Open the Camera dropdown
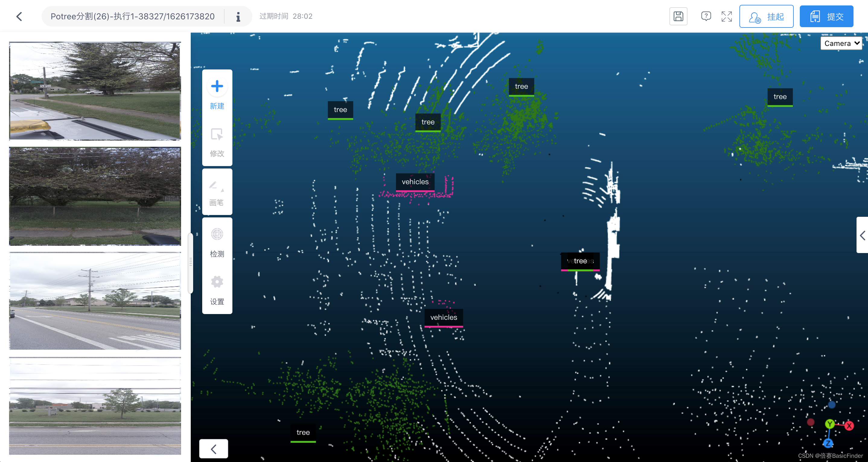The image size is (868, 462). click(841, 43)
